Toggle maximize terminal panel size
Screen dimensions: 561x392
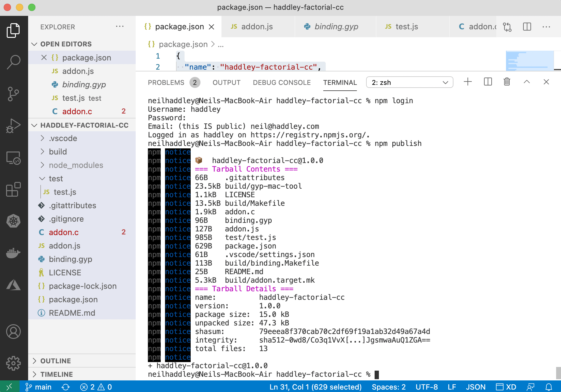pos(526,82)
